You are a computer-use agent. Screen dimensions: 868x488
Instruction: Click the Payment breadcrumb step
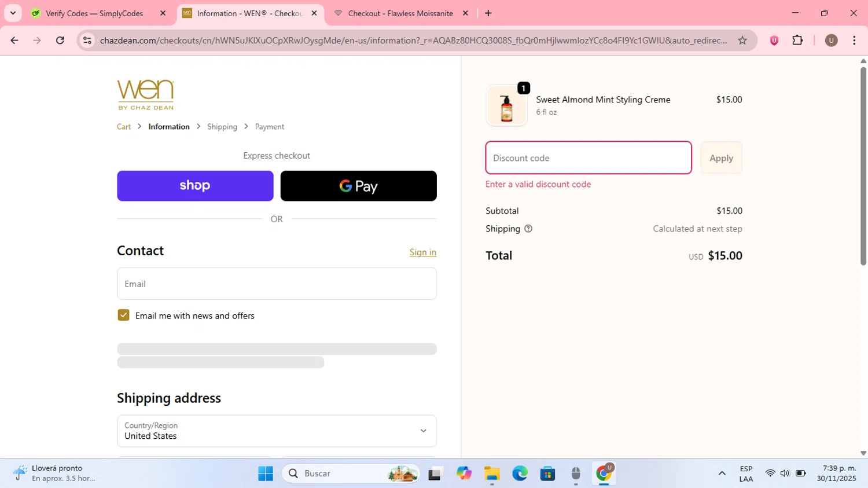click(270, 127)
